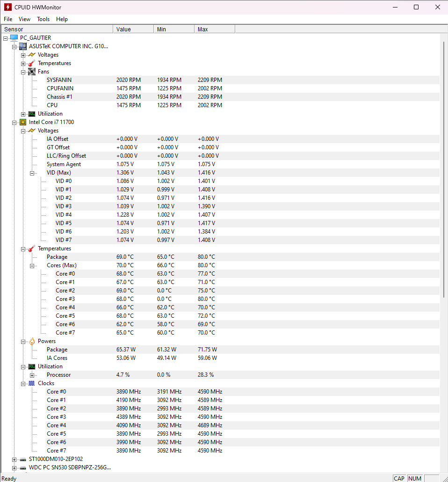Collapse the PC_GAUTIER root node
This screenshot has width=448, height=482.
[5, 38]
